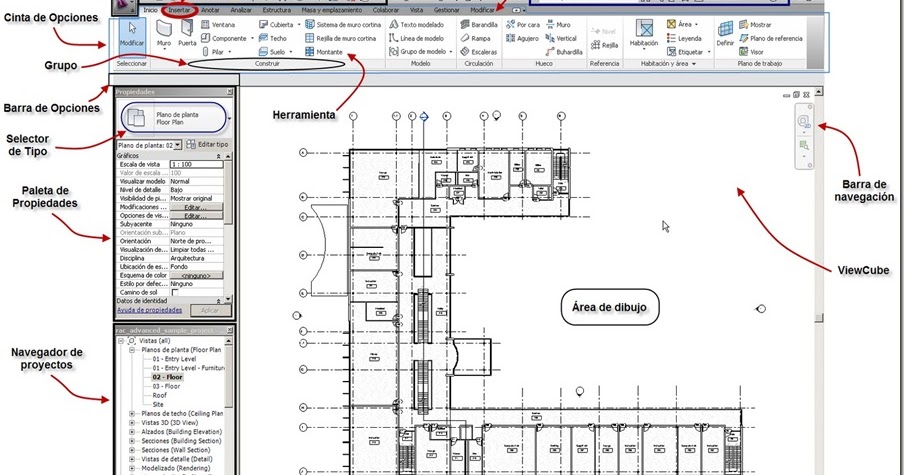Pick the Puerta door tool
904x475 pixels.
coord(187,34)
